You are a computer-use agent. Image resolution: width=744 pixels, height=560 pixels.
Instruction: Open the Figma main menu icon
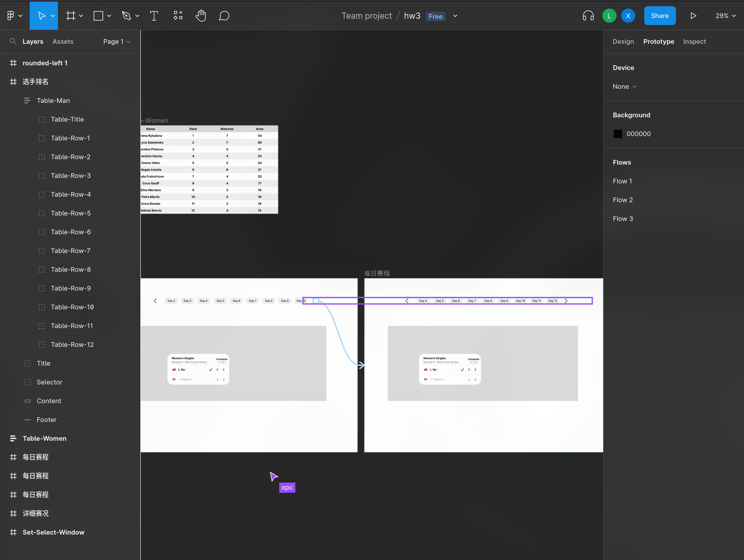tap(11, 16)
